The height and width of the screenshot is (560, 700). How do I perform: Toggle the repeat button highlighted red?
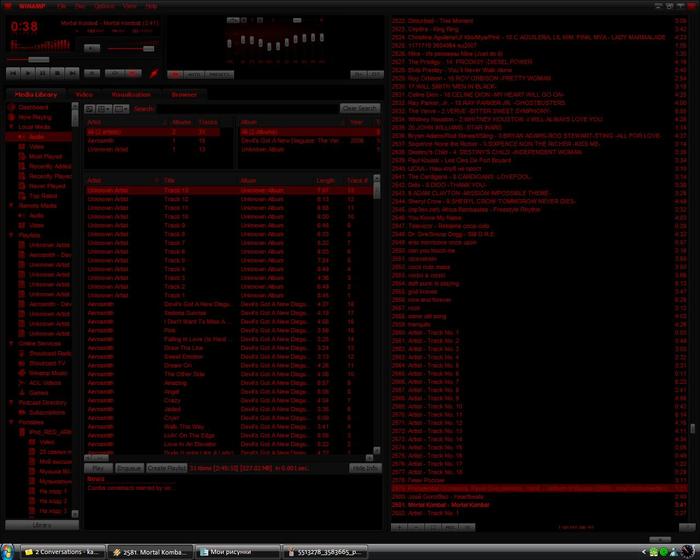coord(133,73)
